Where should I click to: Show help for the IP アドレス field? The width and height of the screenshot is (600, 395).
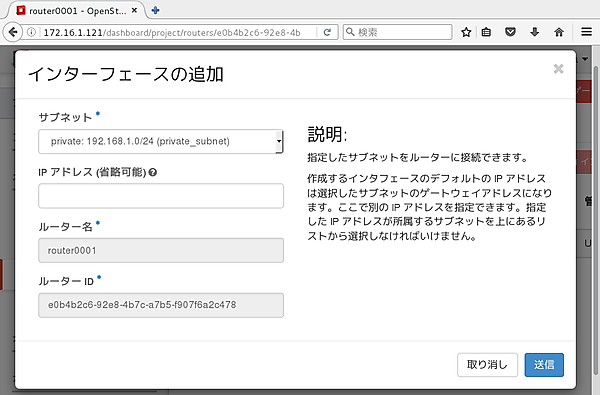tap(153, 173)
